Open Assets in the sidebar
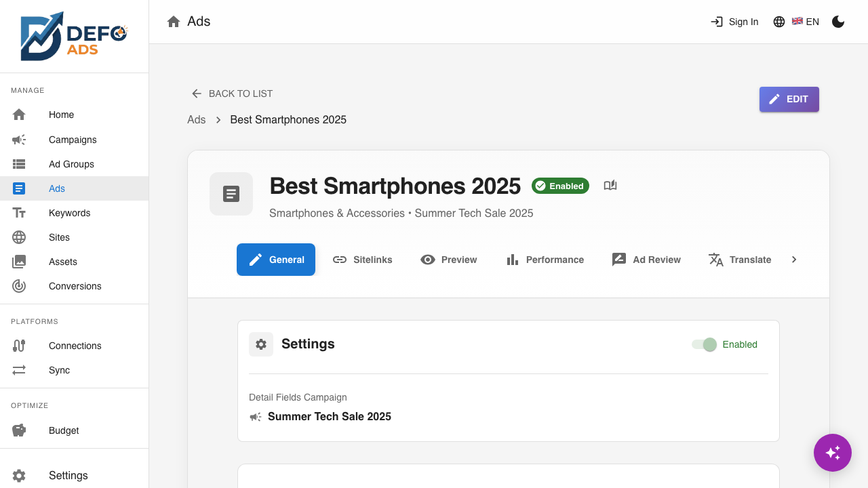The image size is (868, 488). point(75,262)
